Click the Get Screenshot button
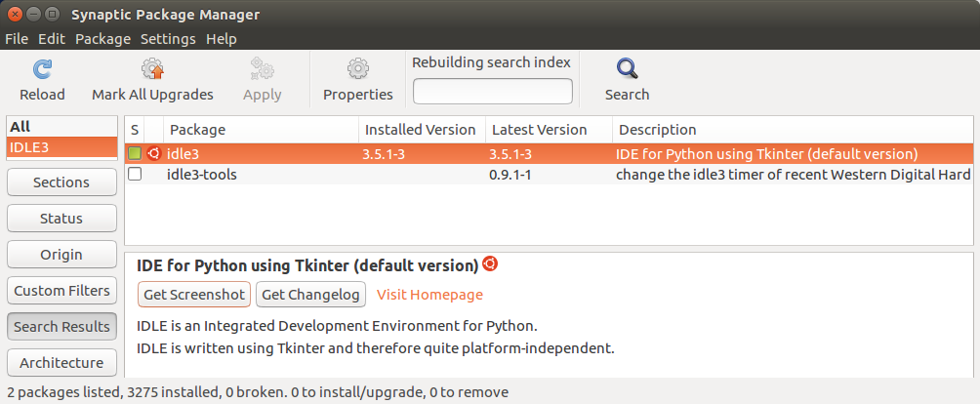This screenshot has width=980, height=404. [x=194, y=295]
